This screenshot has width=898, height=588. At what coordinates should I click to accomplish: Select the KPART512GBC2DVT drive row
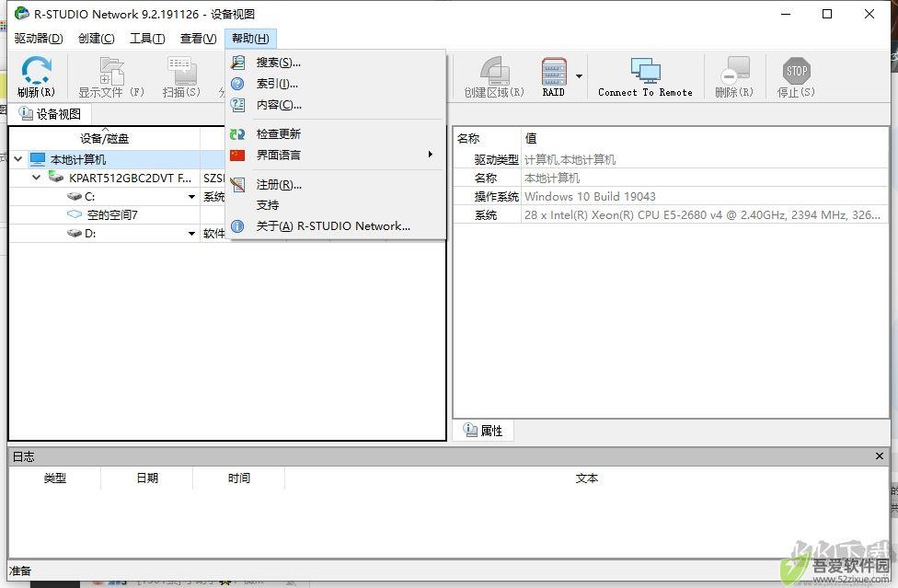click(x=130, y=179)
